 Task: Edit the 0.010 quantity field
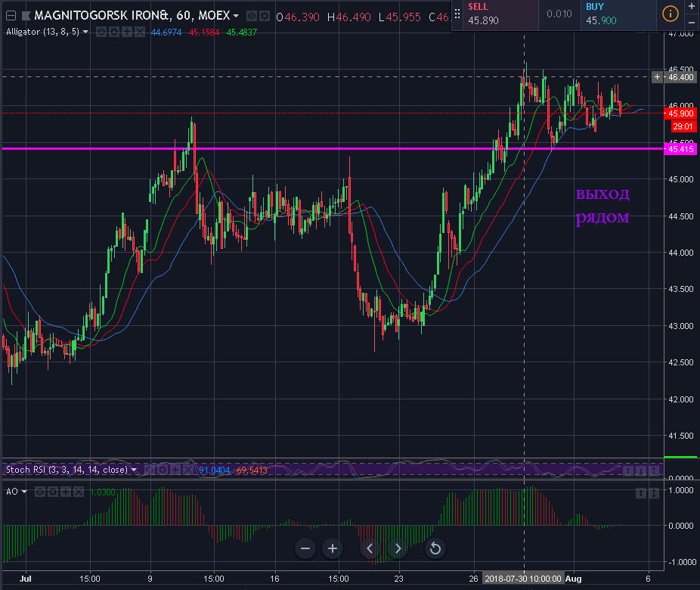pos(559,14)
